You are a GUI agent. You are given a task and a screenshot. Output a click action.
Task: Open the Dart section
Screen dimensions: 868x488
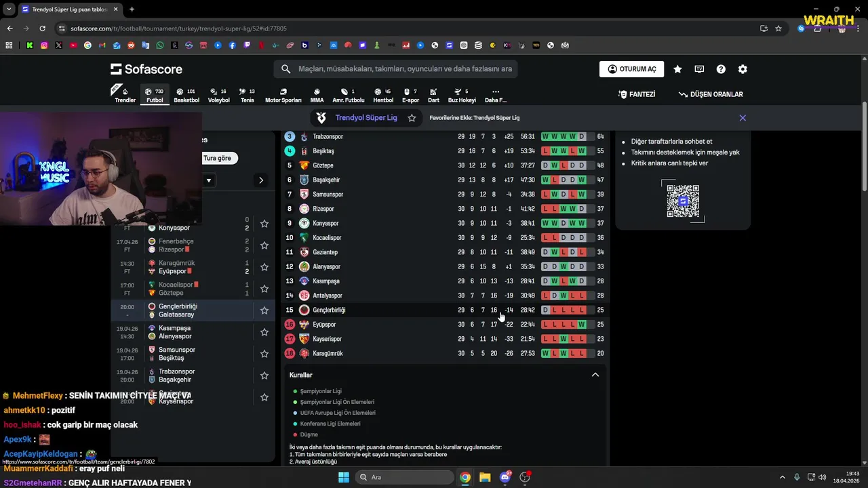(x=433, y=95)
